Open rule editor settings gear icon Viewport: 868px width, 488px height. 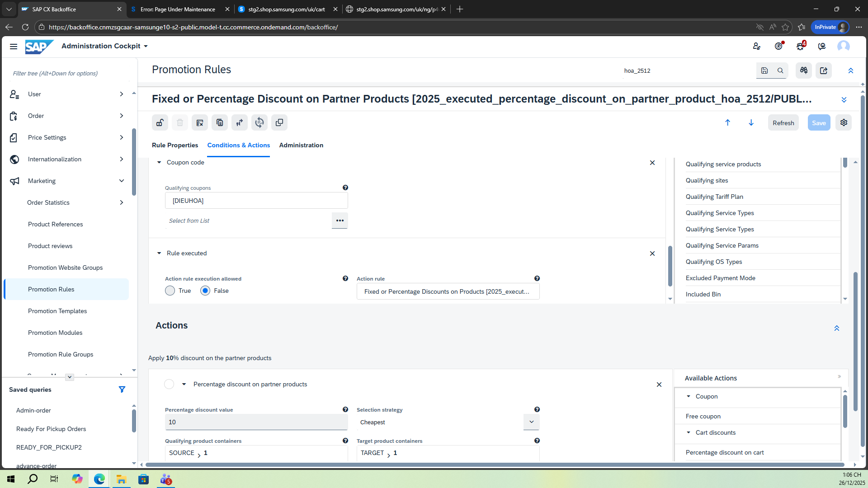pyautogui.click(x=844, y=122)
